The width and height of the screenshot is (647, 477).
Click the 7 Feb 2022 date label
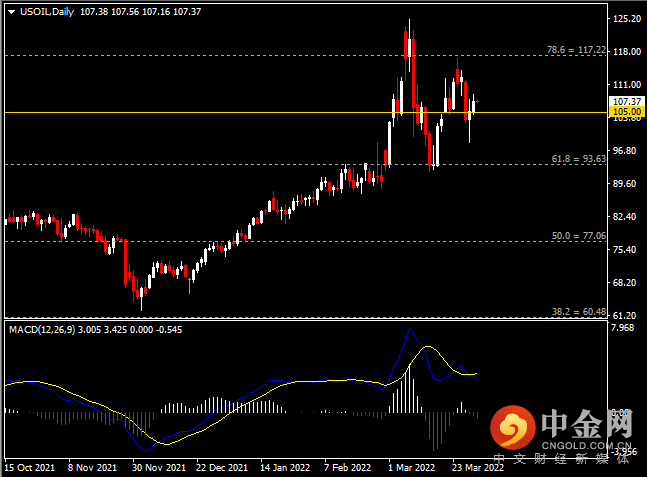tap(347, 468)
